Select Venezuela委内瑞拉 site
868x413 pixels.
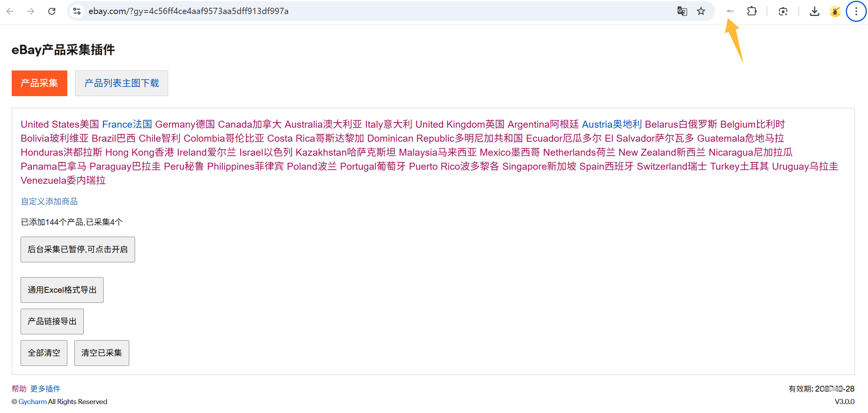tap(63, 181)
